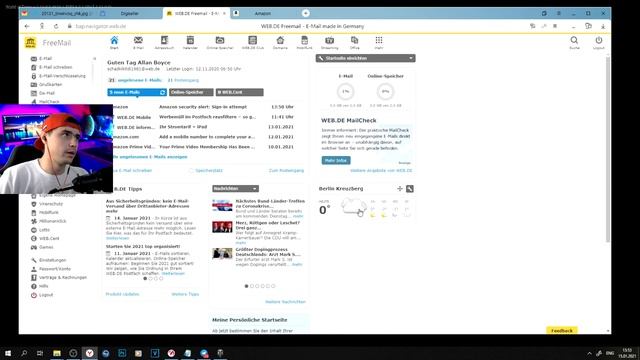Viewport: 640px width, 360px height.
Task: Click the Zum Posteingang link
Action: [x=286, y=171]
